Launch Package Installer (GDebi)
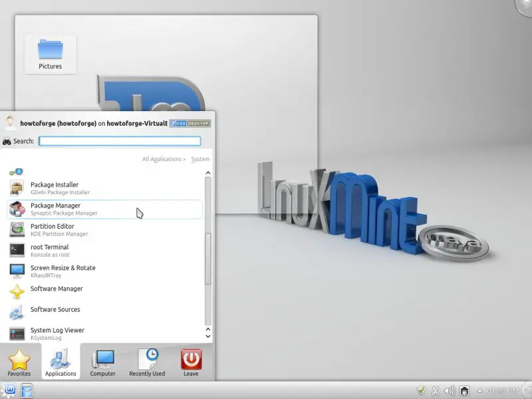Screen dimensions: 532x399 point(105,188)
